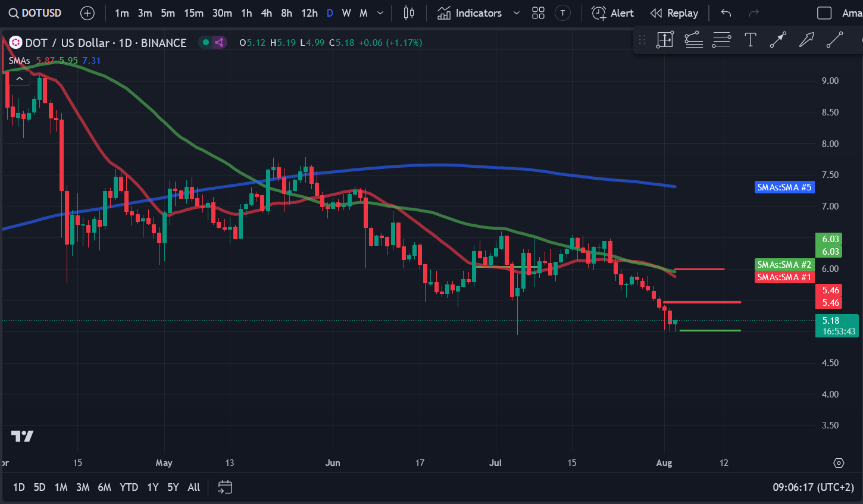Click the purple data source icon in the legend
This screenshot has height=504, width=863.
click(219, 42)
